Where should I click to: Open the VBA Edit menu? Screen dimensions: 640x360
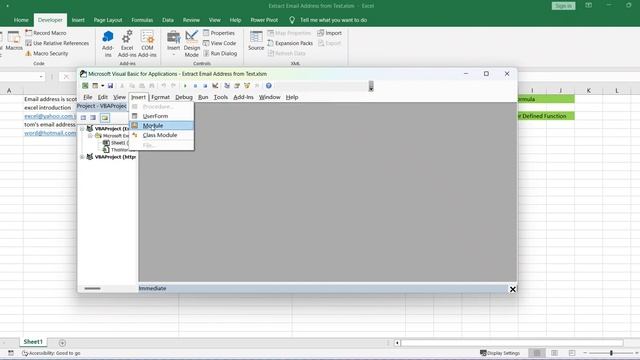(x=102, y=97)
